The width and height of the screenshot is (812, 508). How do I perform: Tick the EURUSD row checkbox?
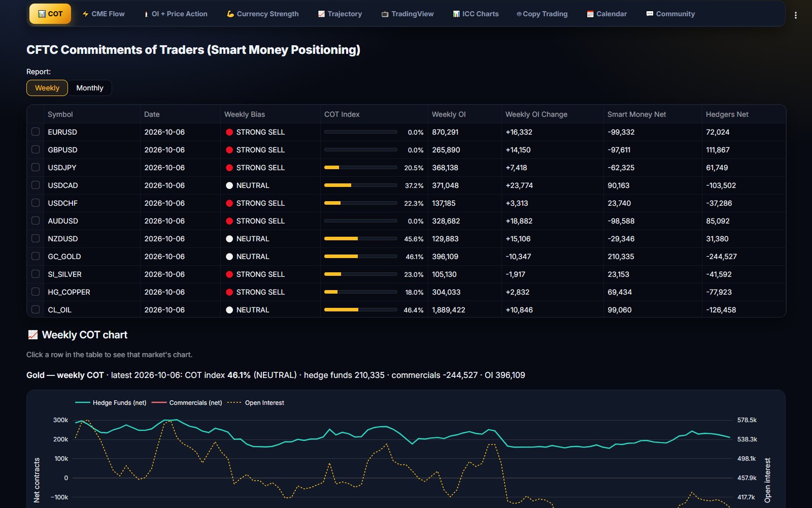tap(36, 132)
